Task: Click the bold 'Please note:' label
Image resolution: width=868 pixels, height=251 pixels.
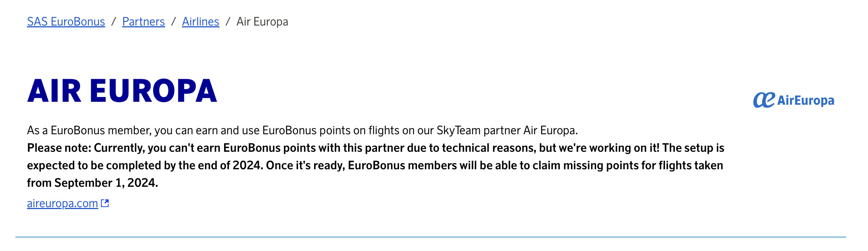Action: pos(59,148)
